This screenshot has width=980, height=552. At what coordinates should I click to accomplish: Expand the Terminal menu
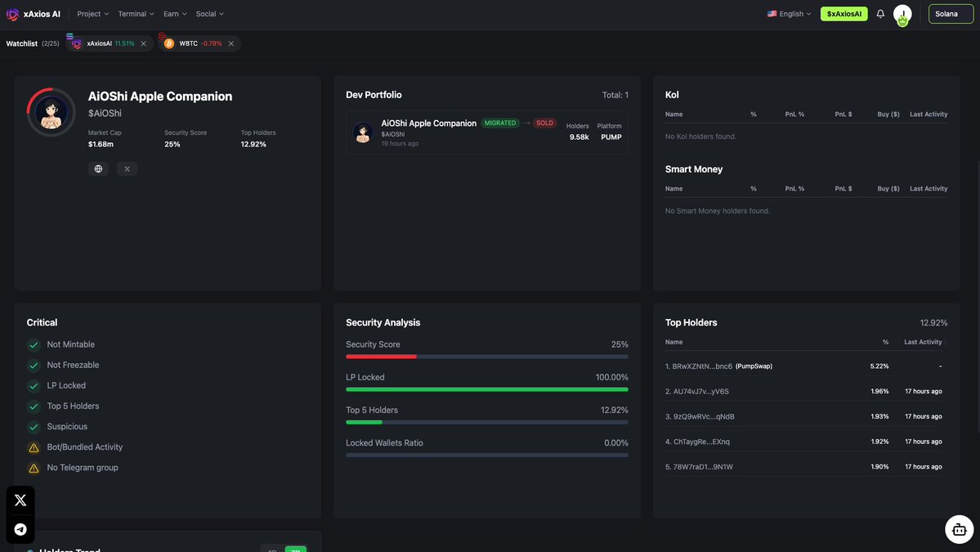pos(136,14)
